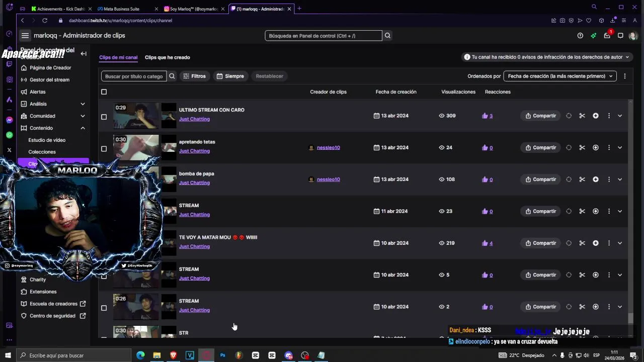The width and height of the screenshot is (644, 362).
Task: Open the profile avatar menu
Action: [633, 36]
